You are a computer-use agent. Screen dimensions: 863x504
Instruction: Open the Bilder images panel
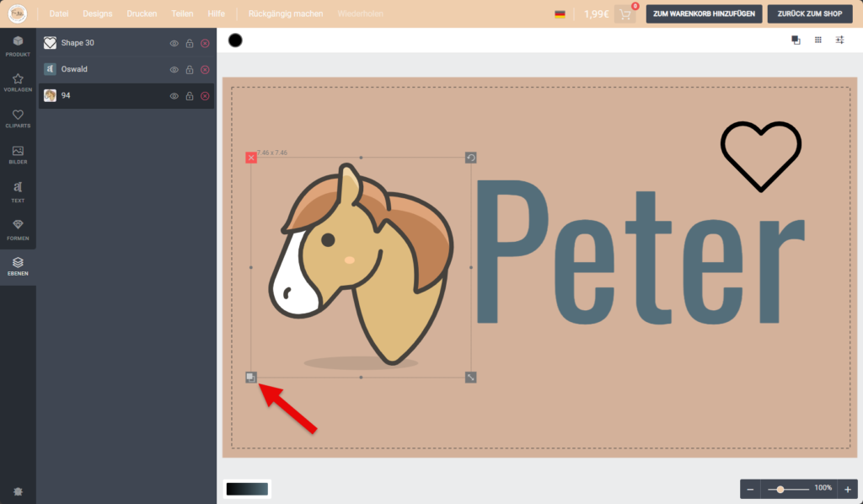[18, 155]
